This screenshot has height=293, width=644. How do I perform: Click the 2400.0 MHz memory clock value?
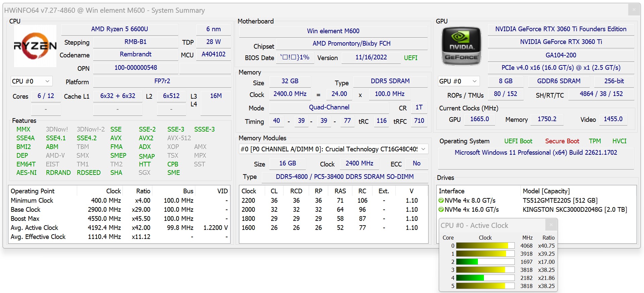(290, 94)
